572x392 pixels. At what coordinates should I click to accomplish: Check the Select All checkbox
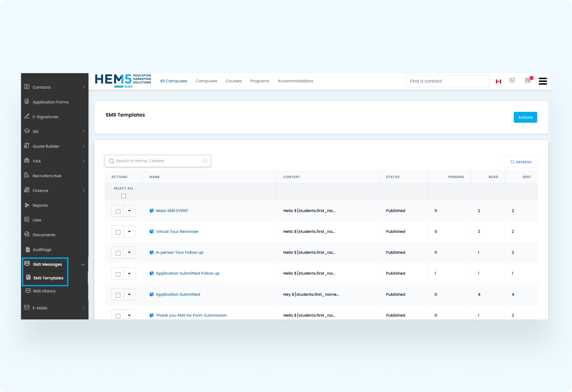click(x=124, y=196)
